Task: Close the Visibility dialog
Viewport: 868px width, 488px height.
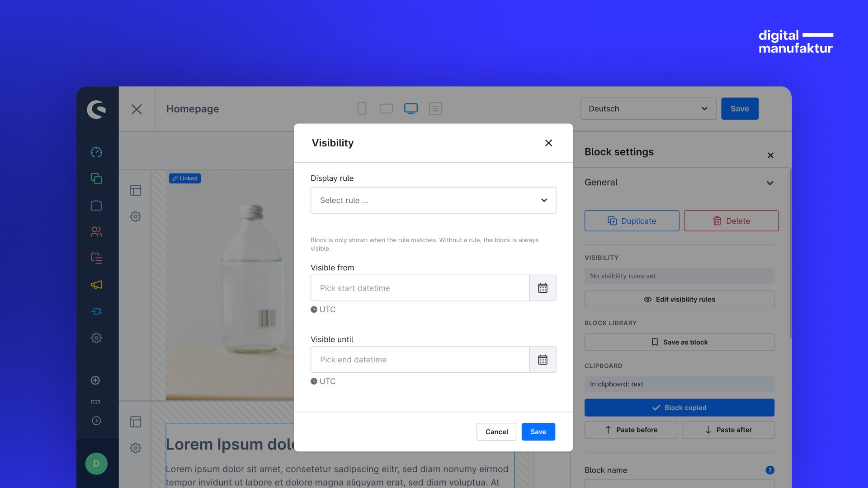Action: (x=548, y=143)
